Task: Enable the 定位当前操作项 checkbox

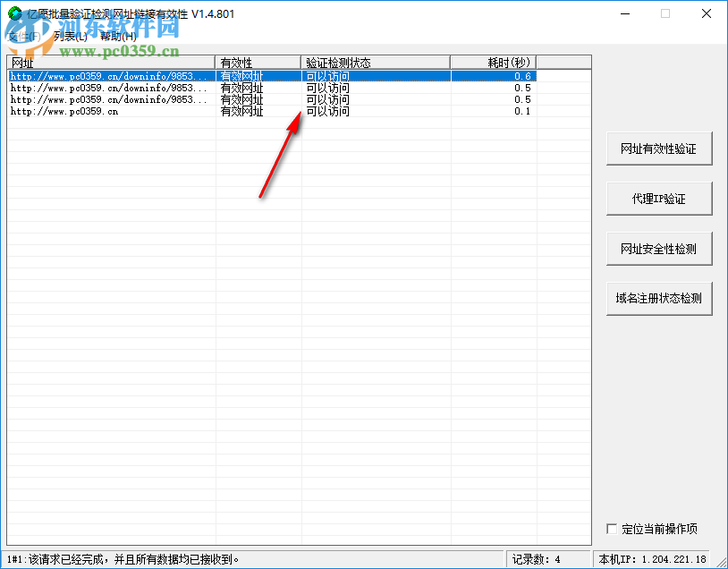Action: (x=612, y=529)
